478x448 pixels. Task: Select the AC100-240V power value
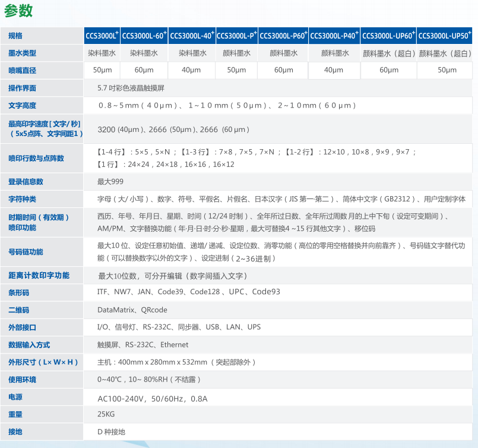[152, 398]
